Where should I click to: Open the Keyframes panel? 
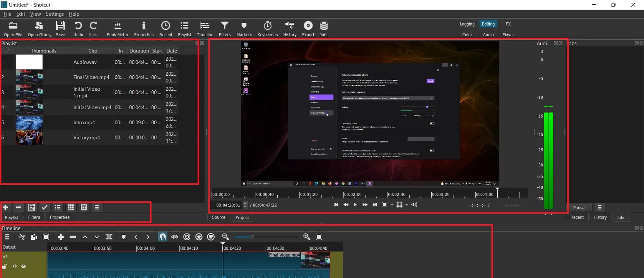268,29
